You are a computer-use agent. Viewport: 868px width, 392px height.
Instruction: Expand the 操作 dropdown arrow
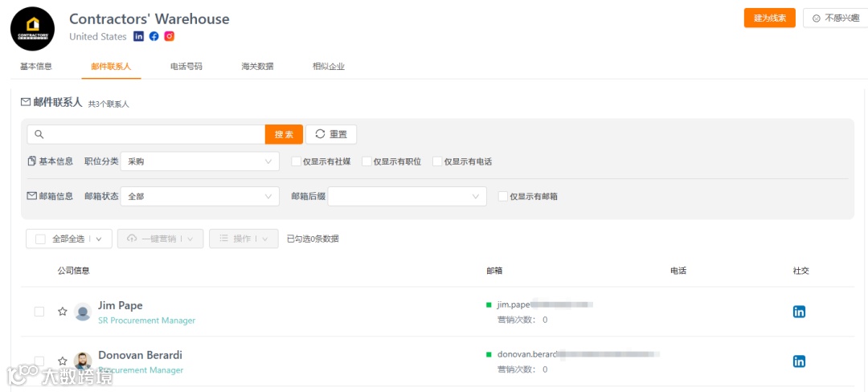point(265,239)
